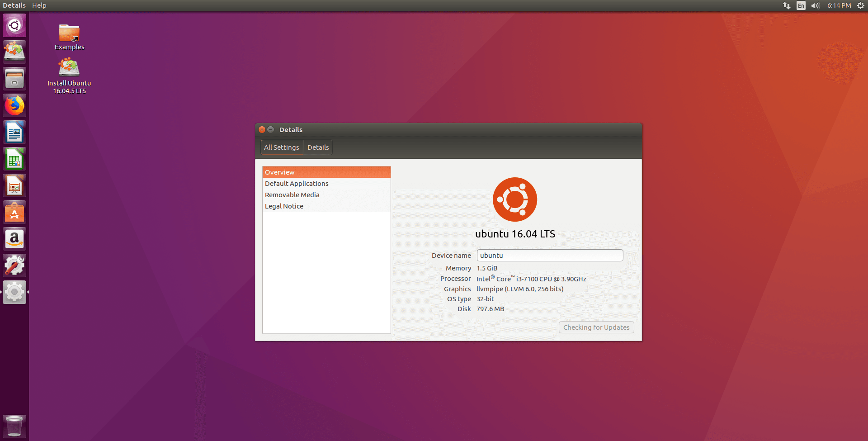868x441 pixels.
Task: Select Legal Notice in the sidebar
Action: pos(326,206)
